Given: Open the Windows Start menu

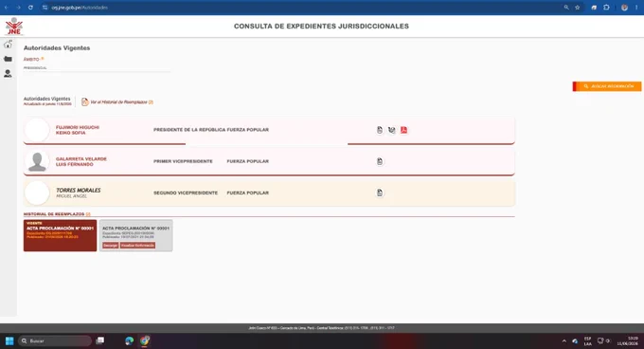Looking at the screenshot, I should coord(9,340).
